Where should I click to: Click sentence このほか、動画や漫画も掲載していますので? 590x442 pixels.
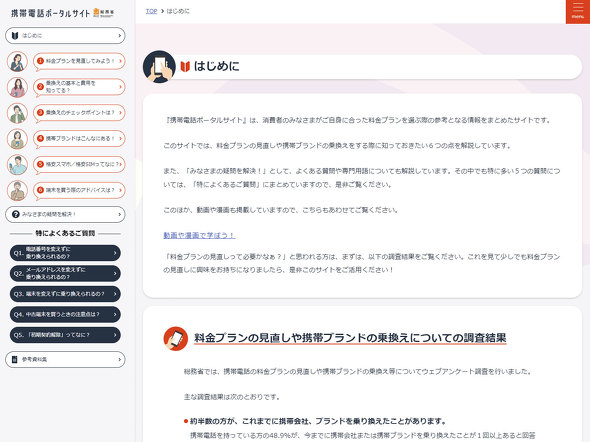tap(281, 210)
